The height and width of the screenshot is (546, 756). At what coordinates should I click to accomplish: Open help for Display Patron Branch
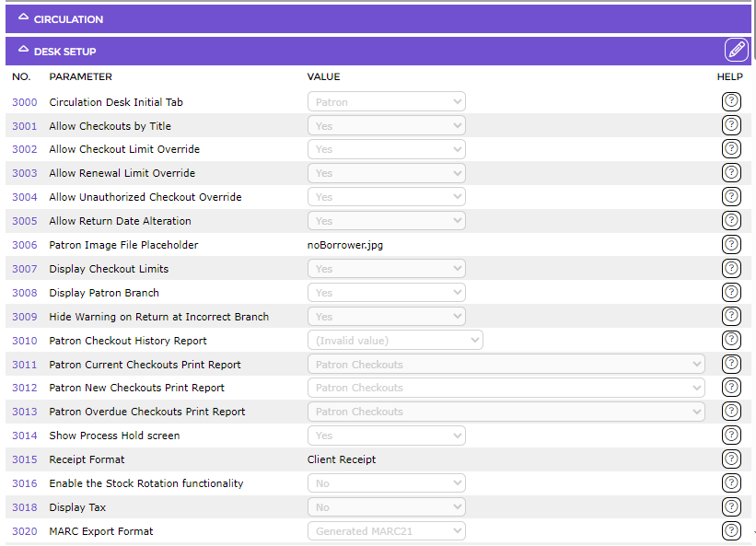pyautogui.click(x=731, y=292)
